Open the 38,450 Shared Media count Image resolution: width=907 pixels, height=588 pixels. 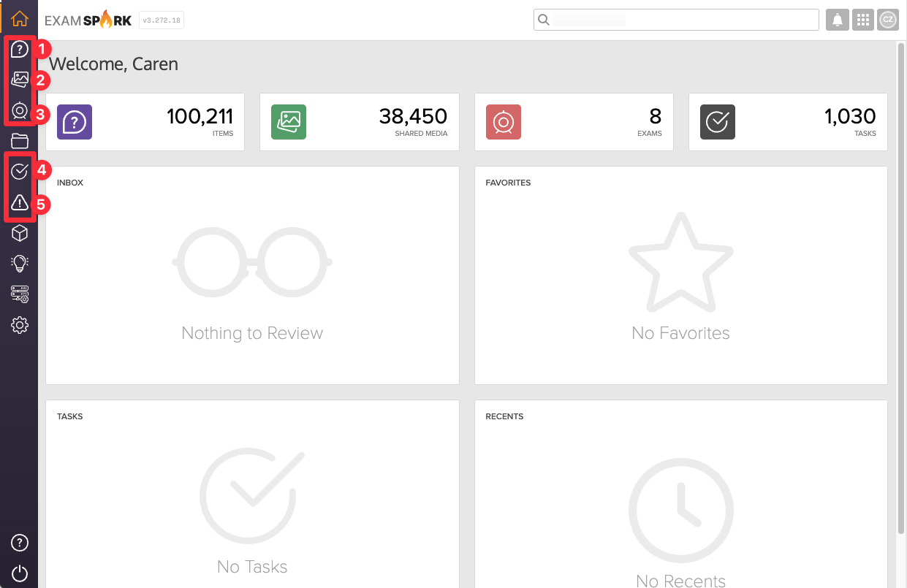[413, 116]
